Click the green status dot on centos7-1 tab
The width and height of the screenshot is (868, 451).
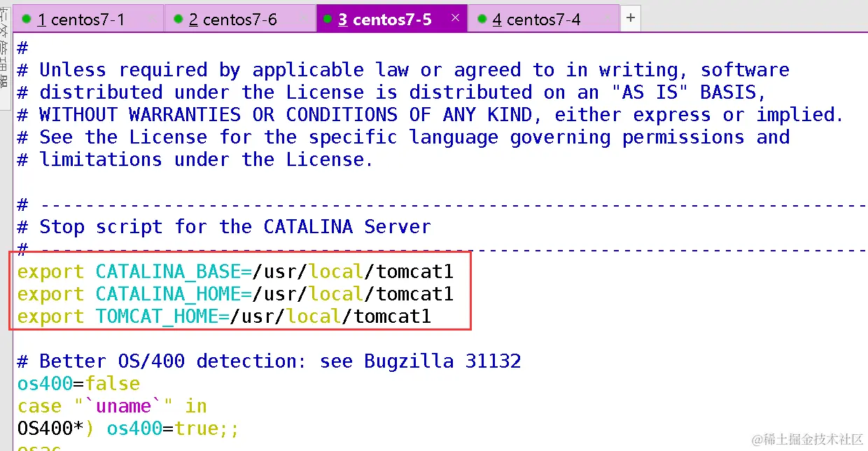[27, 19]
